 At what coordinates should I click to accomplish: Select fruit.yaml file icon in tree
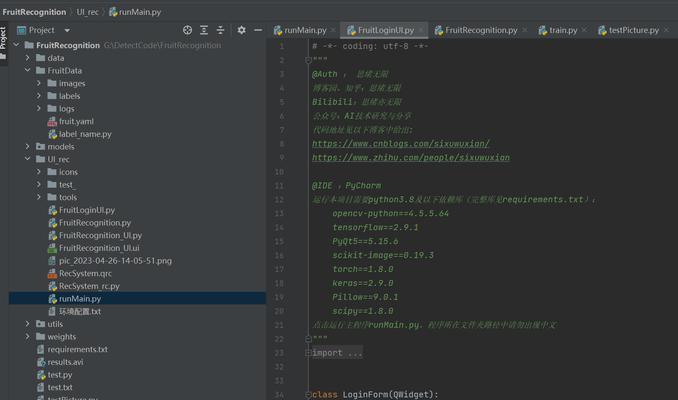point(52,121)
